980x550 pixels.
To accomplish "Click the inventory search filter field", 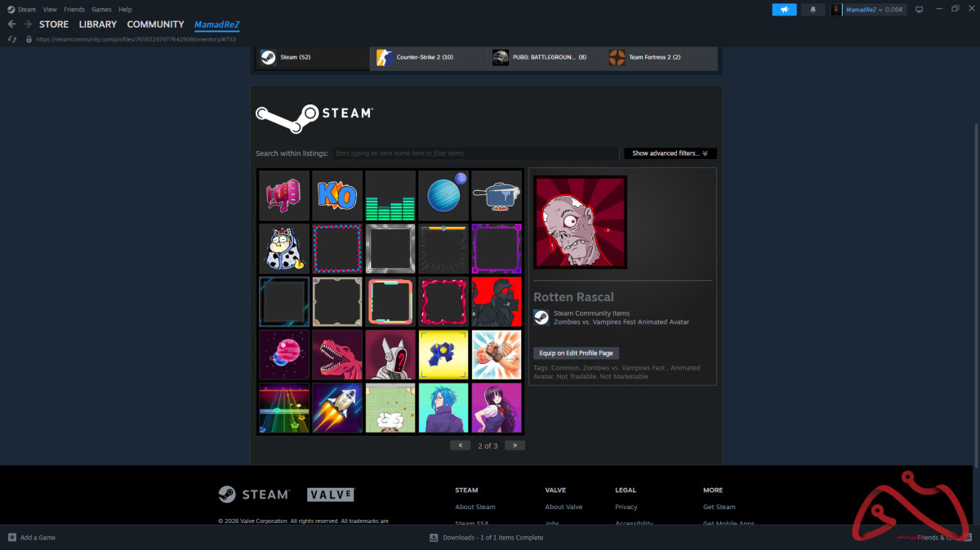I will tap(475, 153).
